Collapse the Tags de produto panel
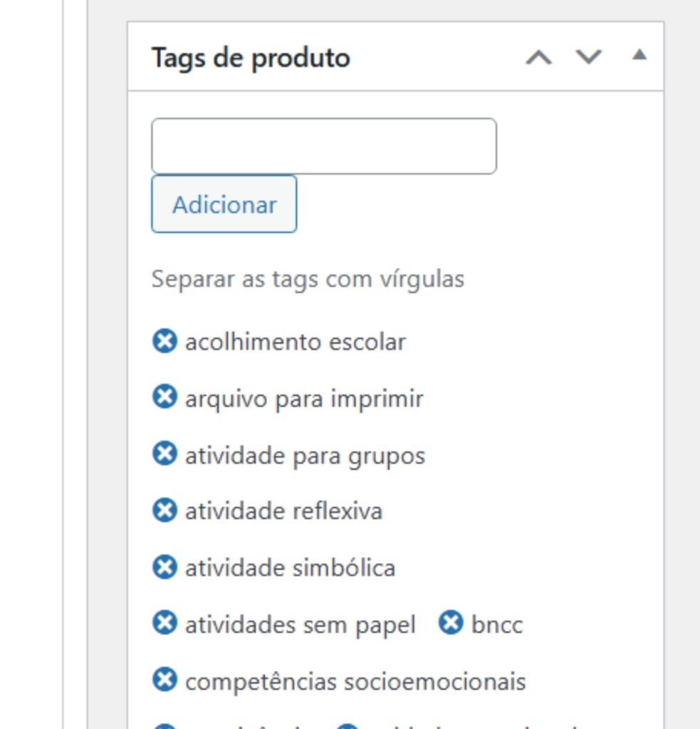The height and width of the screenshot is (729, 700). tap(639, 56)
